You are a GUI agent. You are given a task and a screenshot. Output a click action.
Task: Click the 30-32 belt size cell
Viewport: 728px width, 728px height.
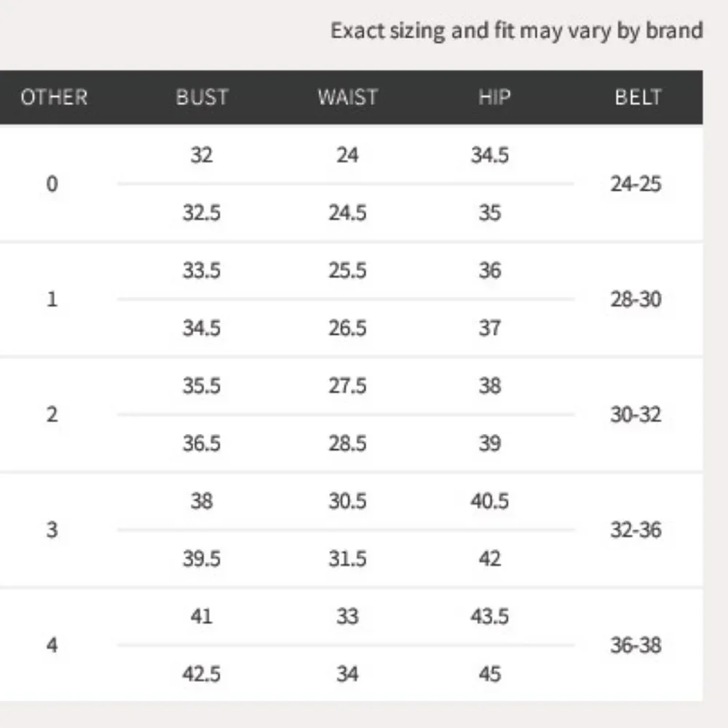click(636, 414)
